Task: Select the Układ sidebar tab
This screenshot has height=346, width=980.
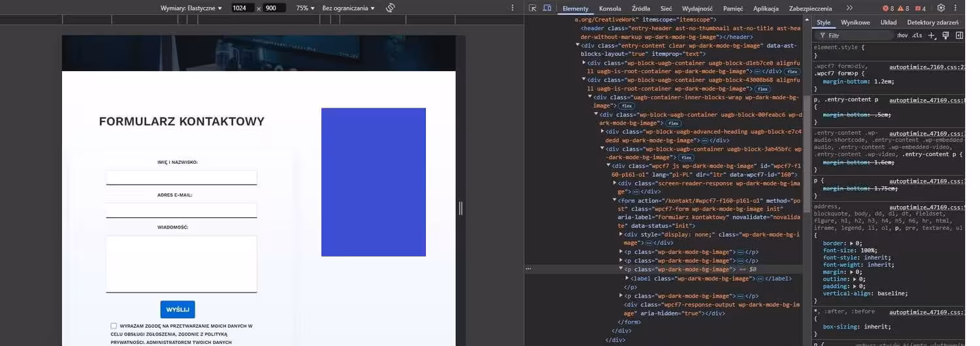Action: coord(889,22)
